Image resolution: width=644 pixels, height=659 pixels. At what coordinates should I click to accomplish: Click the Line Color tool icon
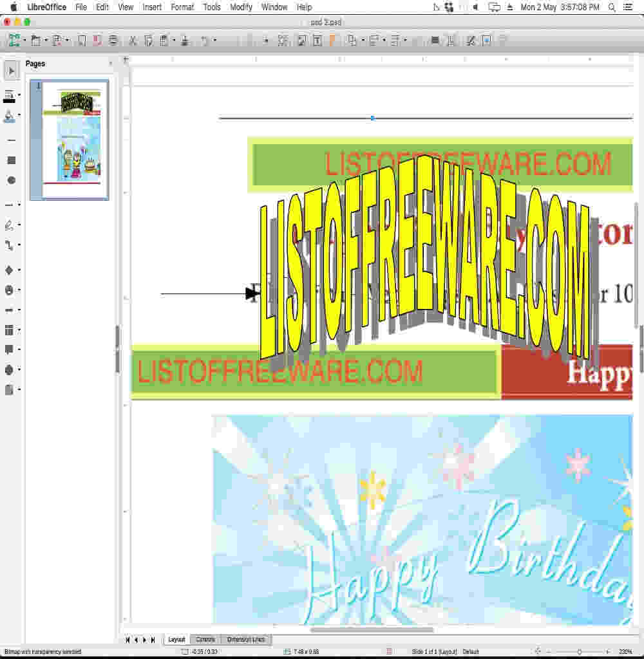pos(9,97)
